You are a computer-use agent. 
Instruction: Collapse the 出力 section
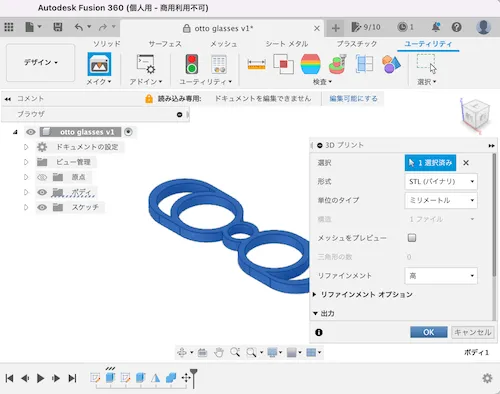(315, 313)
